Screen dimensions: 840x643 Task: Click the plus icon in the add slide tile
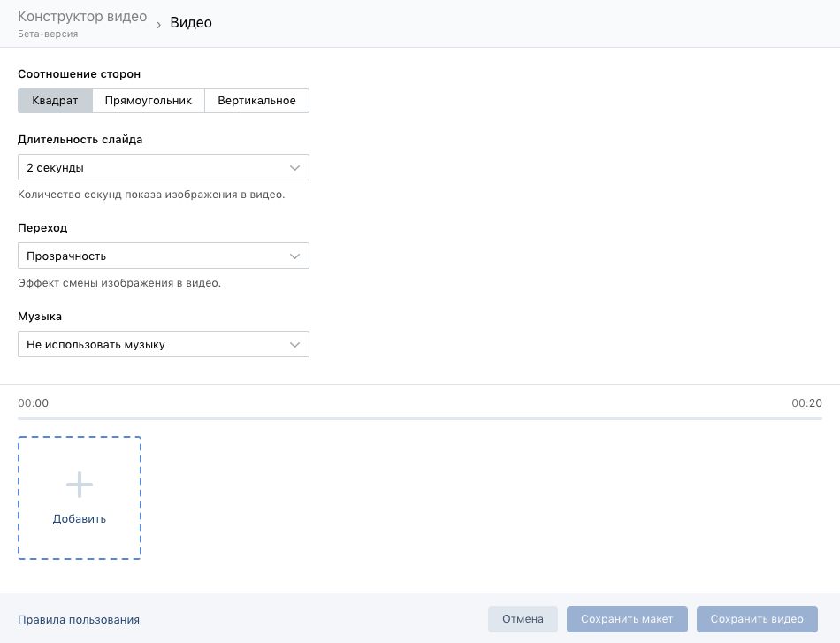pyautogui.click(x=80, y=485)
